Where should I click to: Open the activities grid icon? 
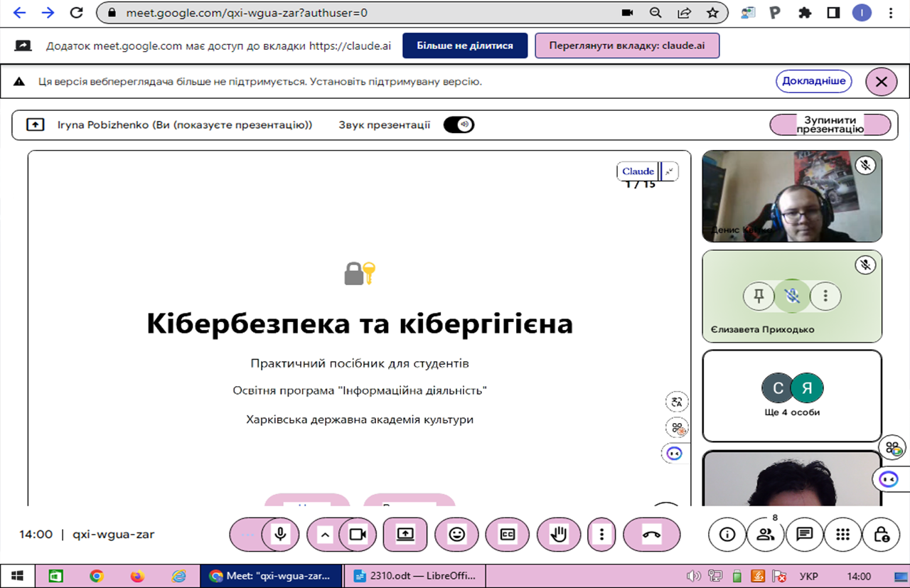843,535
